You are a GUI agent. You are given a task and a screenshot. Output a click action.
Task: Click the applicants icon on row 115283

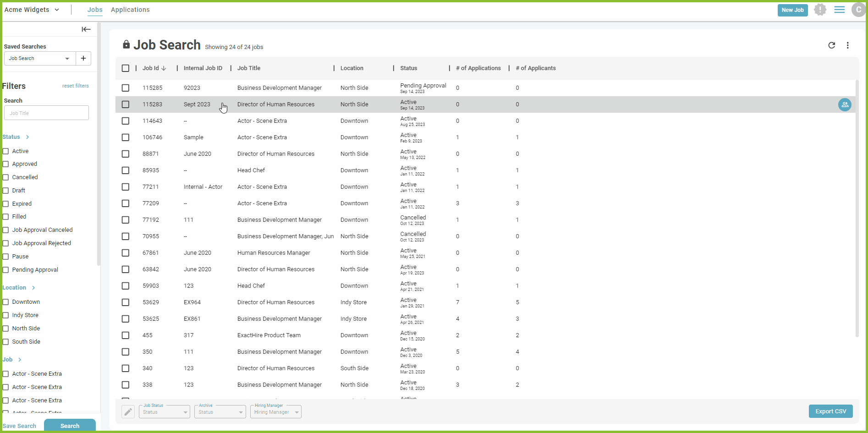coord(845,105)
